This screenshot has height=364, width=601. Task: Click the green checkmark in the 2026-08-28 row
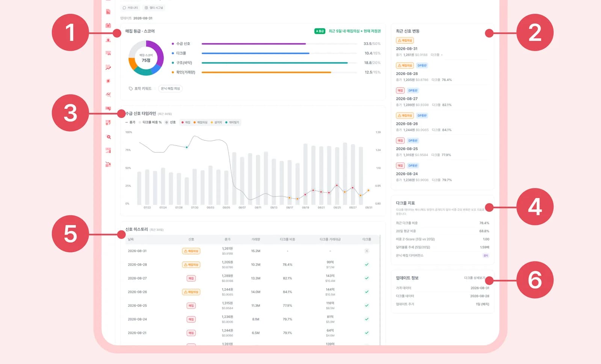coord(367,265)
